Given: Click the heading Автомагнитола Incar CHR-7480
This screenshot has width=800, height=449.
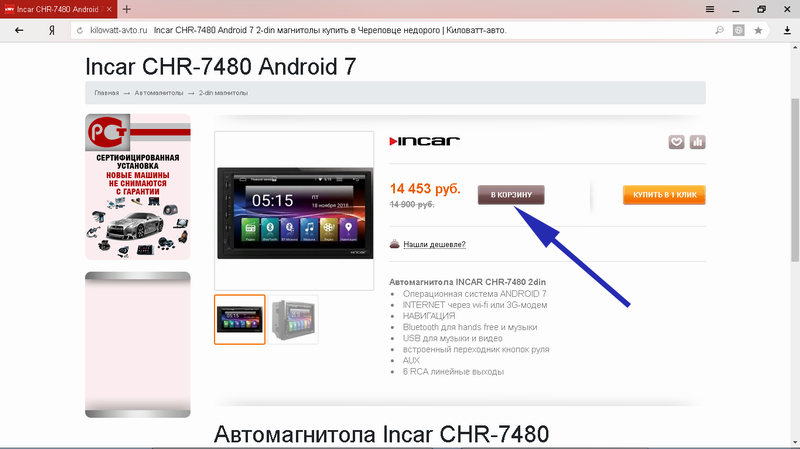Looking at the screenshot, I should [381, 434].
